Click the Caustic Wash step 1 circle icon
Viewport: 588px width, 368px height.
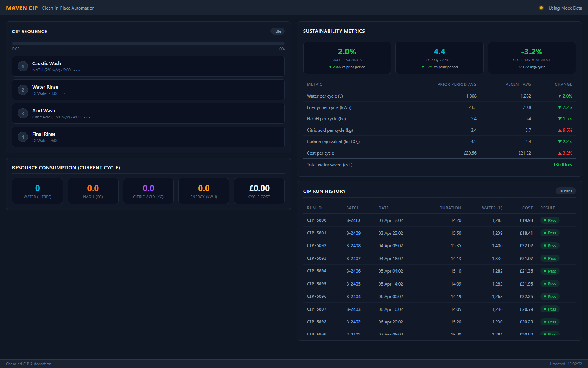[22, 66]
